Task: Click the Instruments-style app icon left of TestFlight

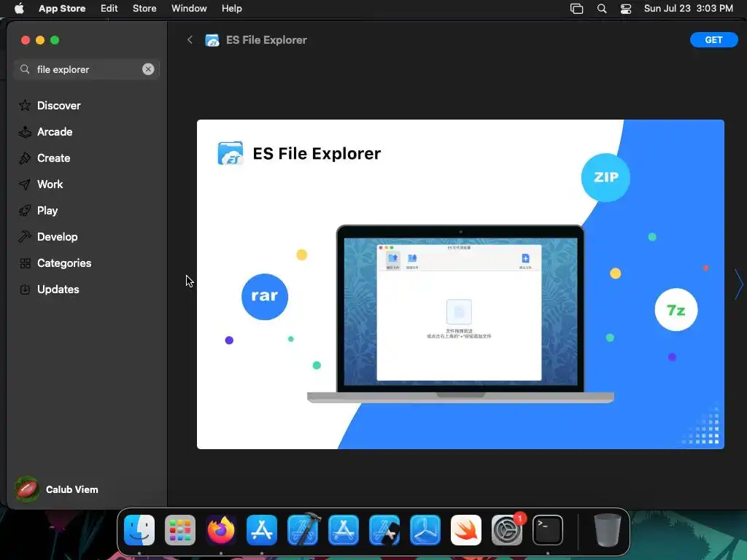Action: click(x=384, y=530)
